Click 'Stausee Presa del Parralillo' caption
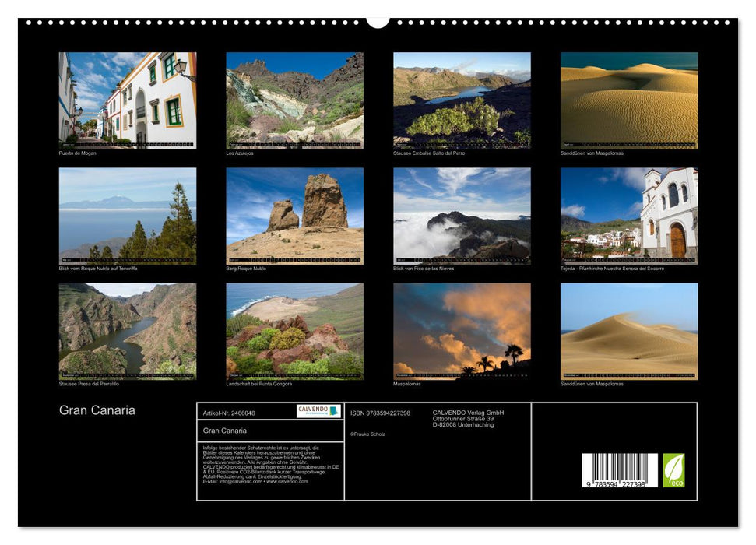Screen dimensions: 756x545 89,384
